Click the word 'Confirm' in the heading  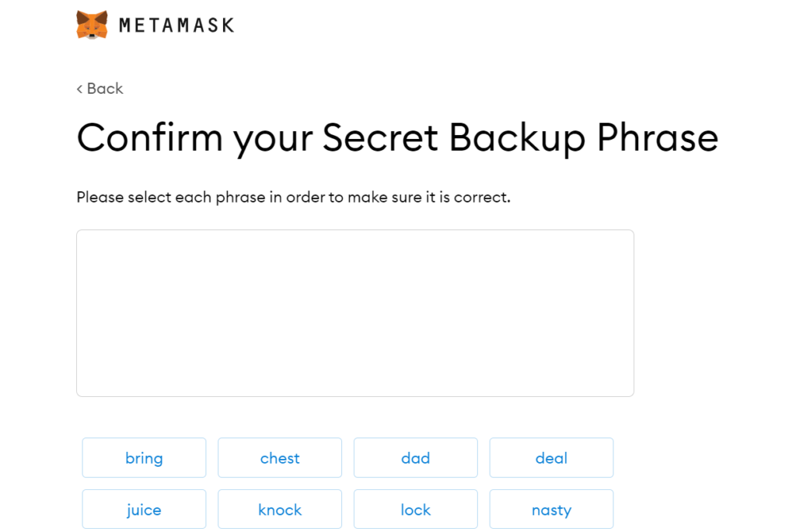150,137
